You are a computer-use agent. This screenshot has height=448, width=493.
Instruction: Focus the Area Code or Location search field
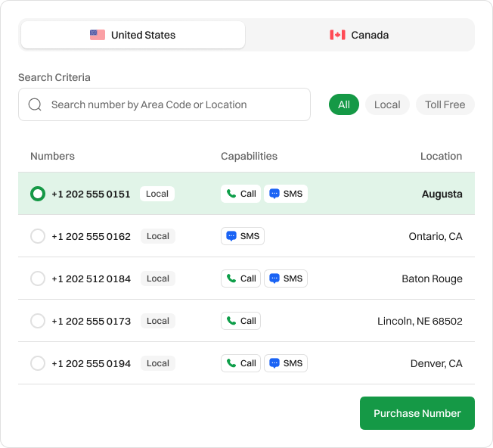[x=164, y=104]
